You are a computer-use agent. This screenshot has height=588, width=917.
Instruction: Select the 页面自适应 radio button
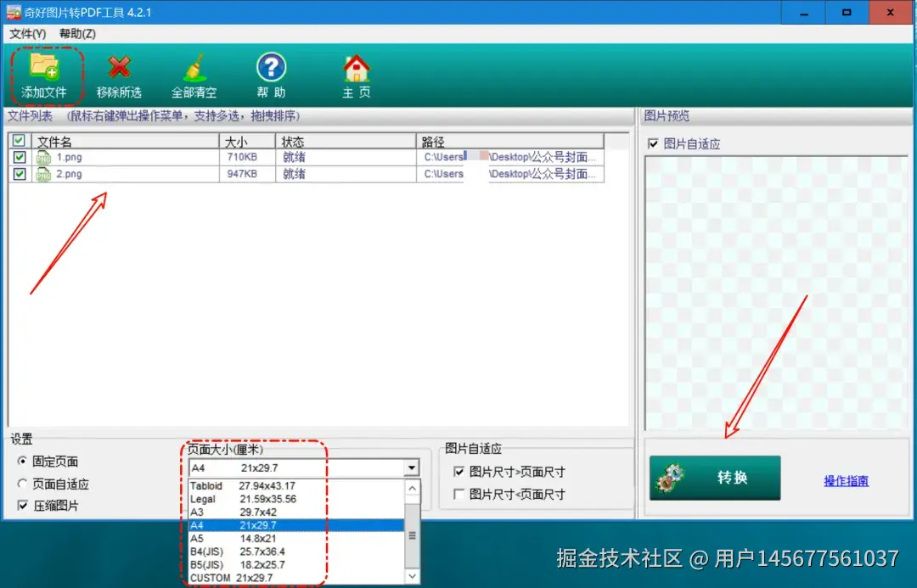pyautogui.click(x=22, y=484)
